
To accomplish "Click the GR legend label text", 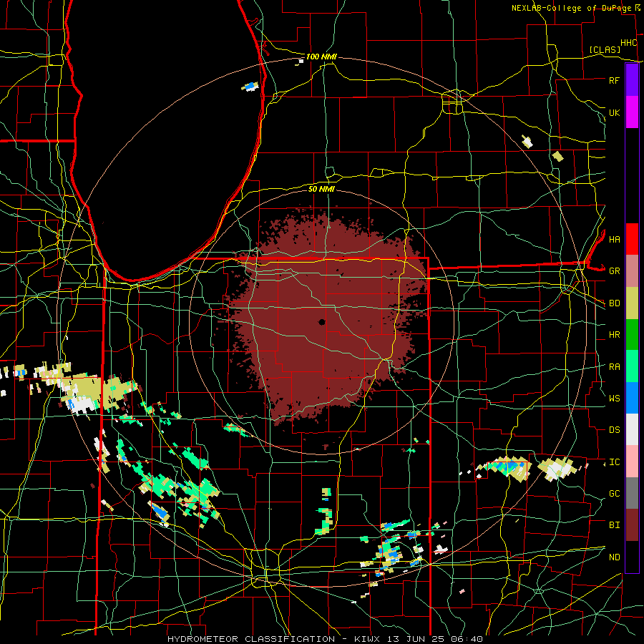I will click(x=614, y=271).
